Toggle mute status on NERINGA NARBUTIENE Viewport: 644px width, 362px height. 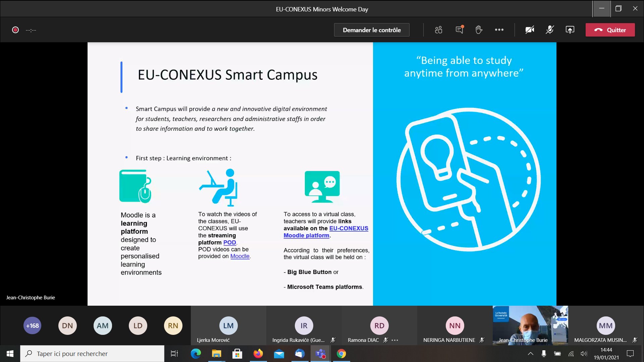coord(482,340)
